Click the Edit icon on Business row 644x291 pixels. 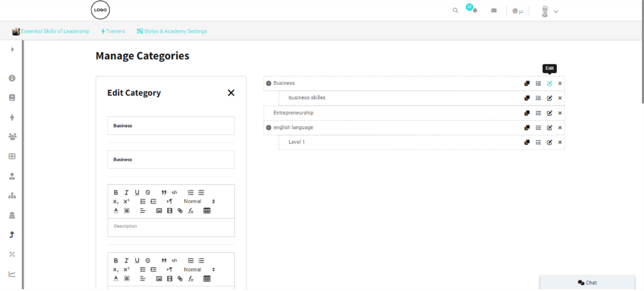[550, 84]
